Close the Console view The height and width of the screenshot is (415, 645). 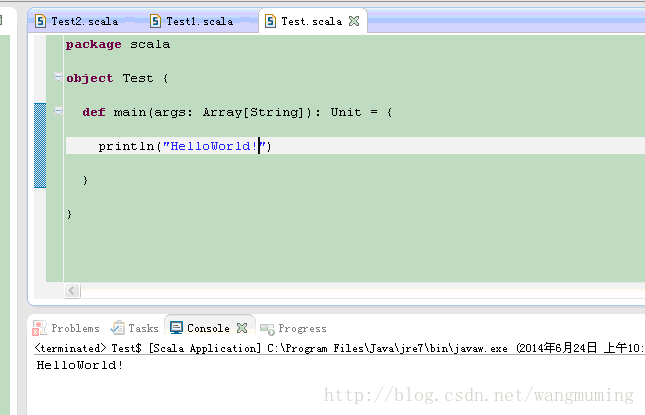[x=242, y=328]
